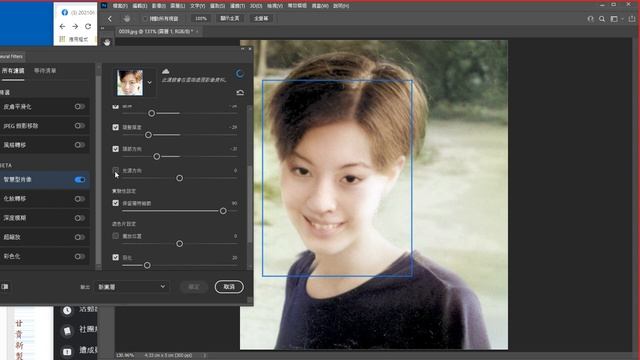Switch to the wait list tab

(x=45, y=71)
